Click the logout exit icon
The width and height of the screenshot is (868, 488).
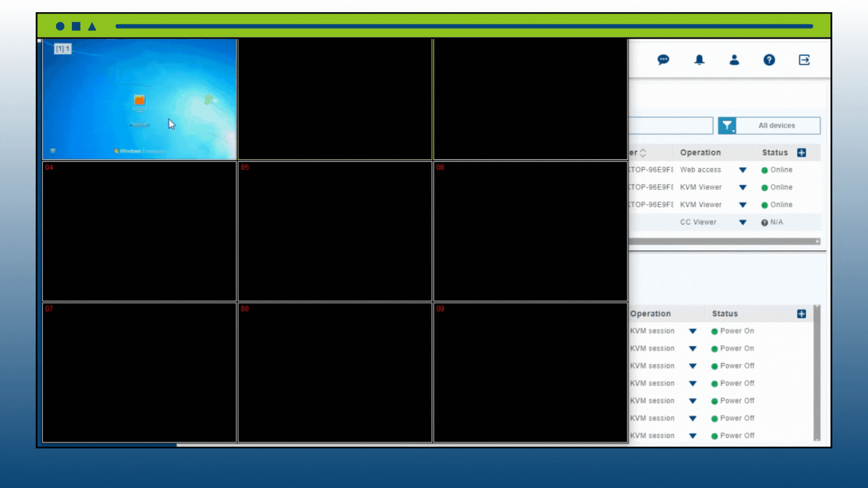(x=804, y=60)
